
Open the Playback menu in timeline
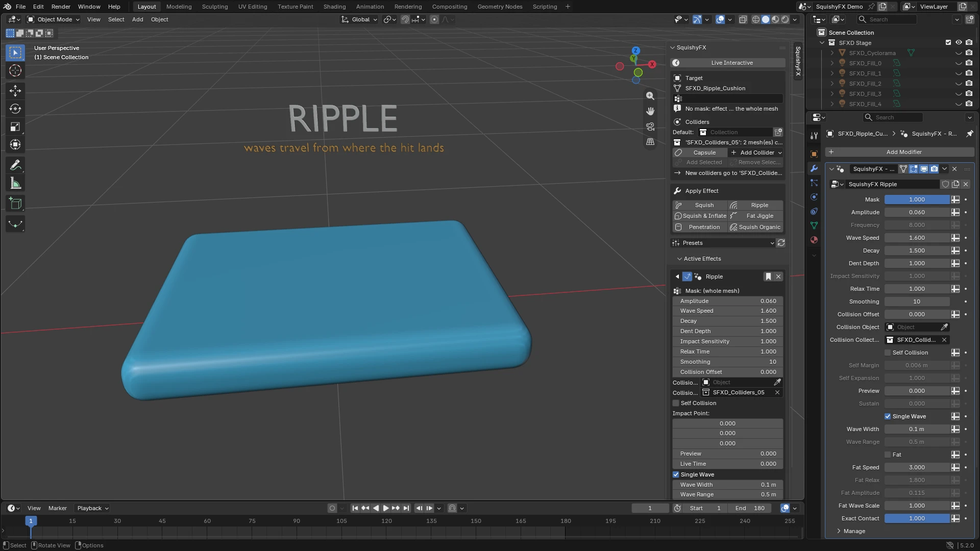92,508
